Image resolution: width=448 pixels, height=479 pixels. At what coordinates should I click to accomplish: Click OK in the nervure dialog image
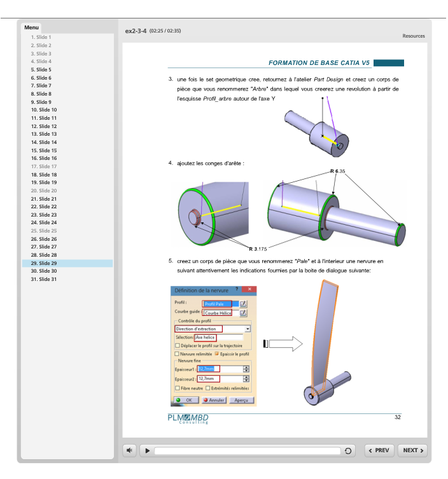(186, 400)
